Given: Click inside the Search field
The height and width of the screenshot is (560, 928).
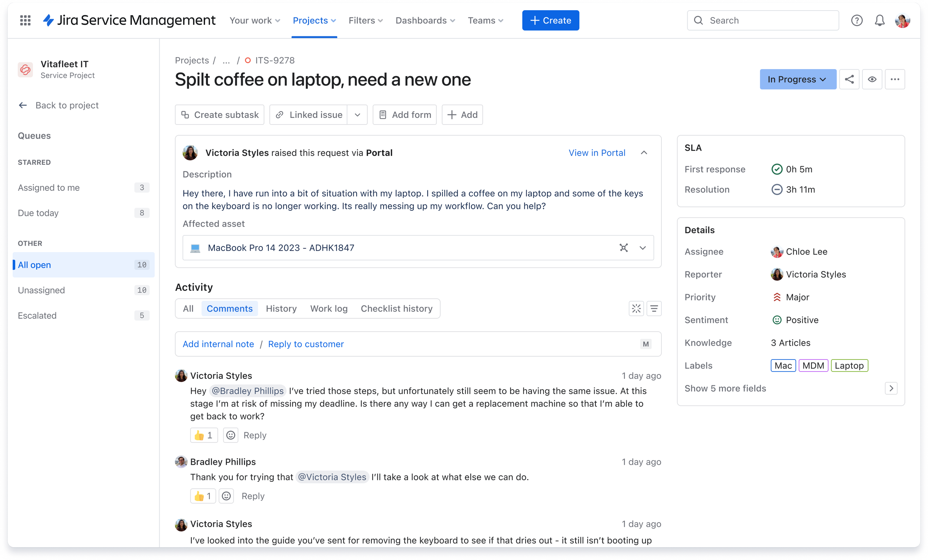Looking at the screenshot, I should (x=763, y=20).
